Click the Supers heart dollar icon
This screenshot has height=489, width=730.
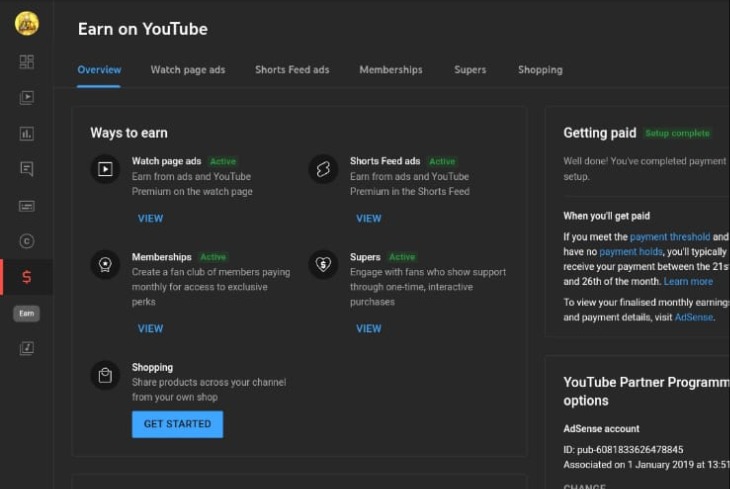tap(323, 265)
